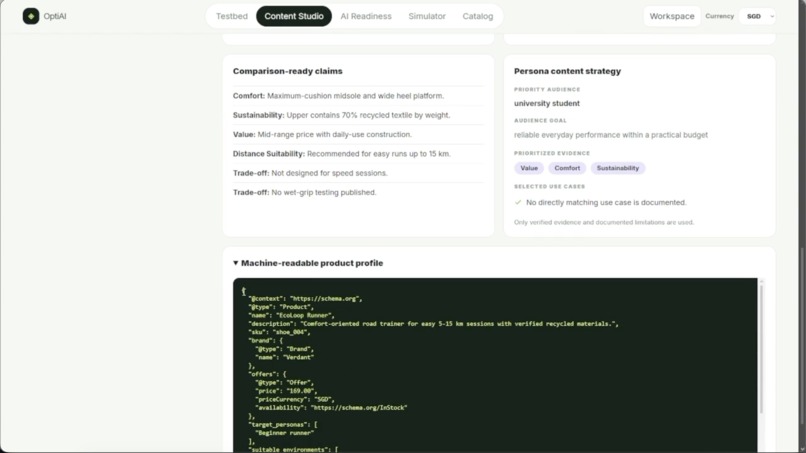Click the PRIORITIZED EVIDENCE label
Image resolution: width=806 pixels, height=453 pixels.
pos(552,153)
